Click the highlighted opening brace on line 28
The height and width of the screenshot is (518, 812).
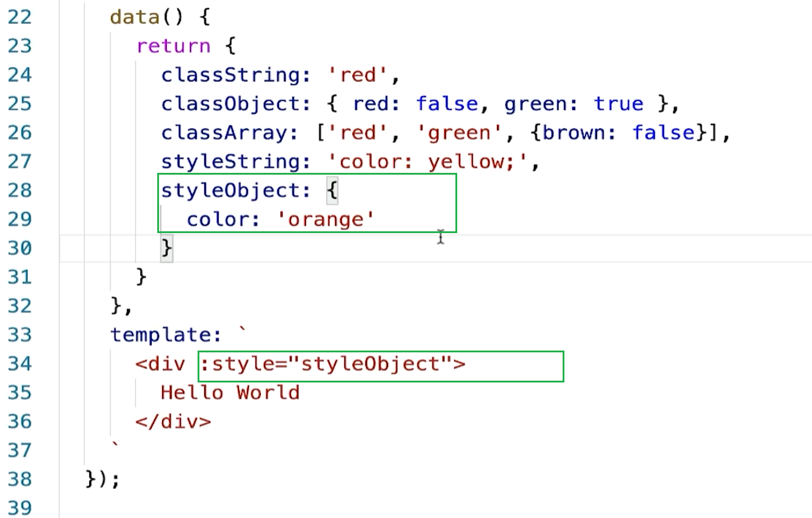point(333,190)
